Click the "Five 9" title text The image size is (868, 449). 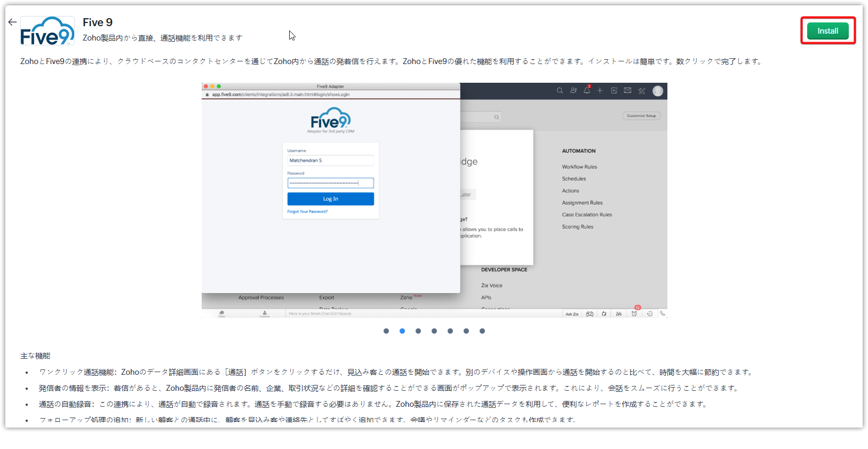pos(98,22)
